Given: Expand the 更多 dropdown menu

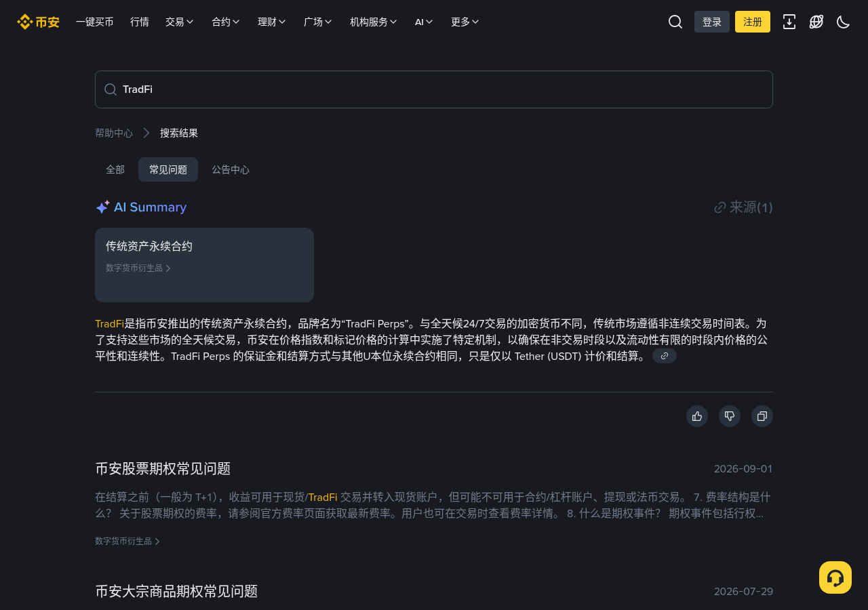Looking at the screenshot, I should pos(465,22).
